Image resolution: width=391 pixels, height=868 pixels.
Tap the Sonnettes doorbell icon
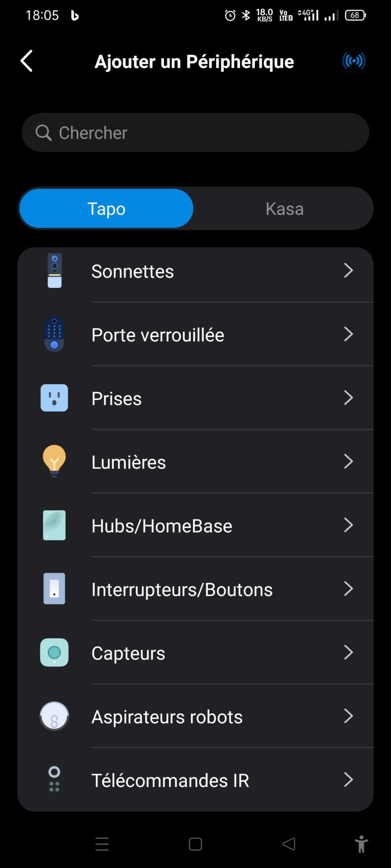pyautogui.click(x=54, y=271)
